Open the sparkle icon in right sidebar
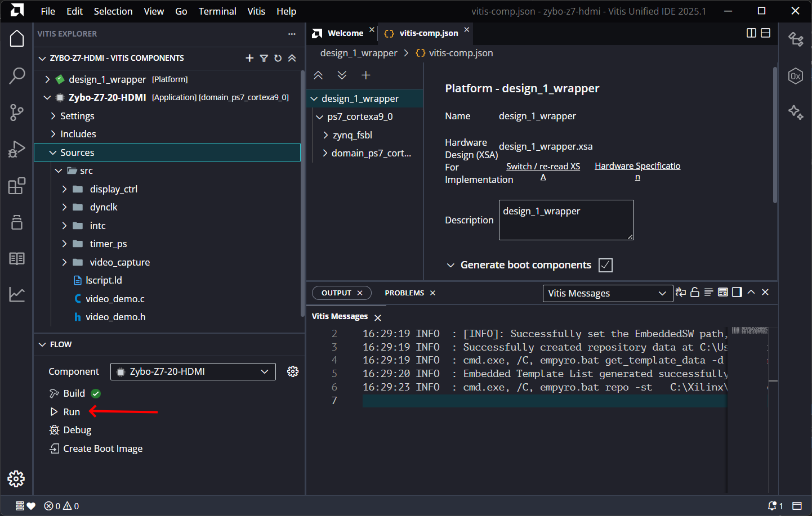Screen dimensions: 812x516 pos(796,112)
